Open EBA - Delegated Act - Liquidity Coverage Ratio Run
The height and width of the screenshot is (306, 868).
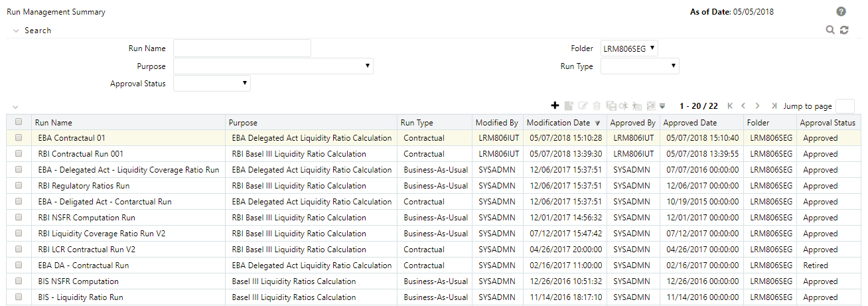click(x=129, y=170)
